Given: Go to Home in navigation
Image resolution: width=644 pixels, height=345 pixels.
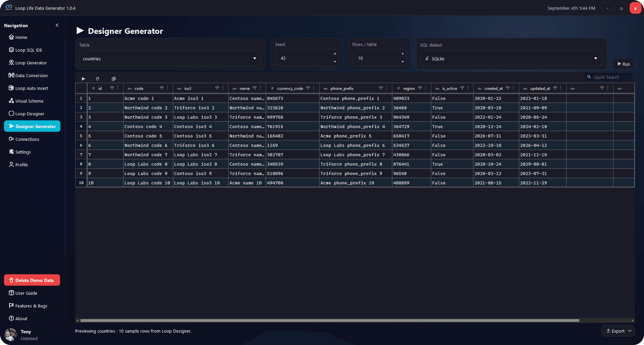Looking at the screenshot, I should click(x=32, y=37).
